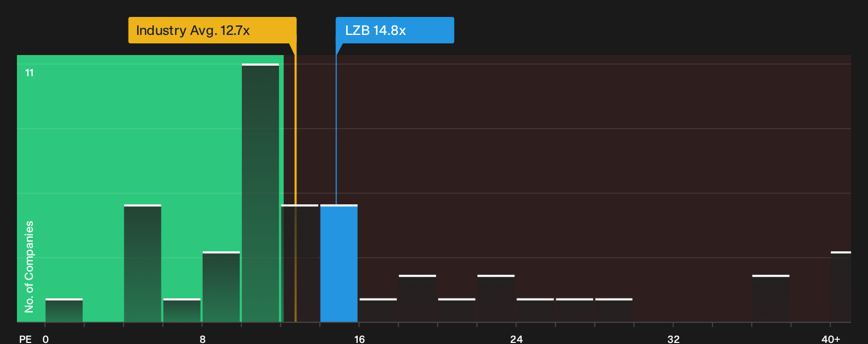Select the green bar spanning PE 8 to 10

(x=221, y=287)
